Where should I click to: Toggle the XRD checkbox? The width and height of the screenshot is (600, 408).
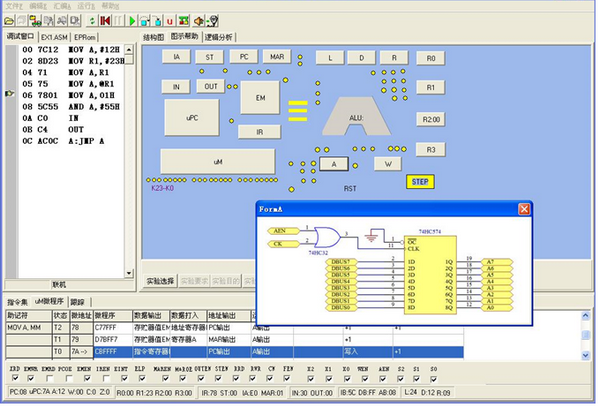pyautogui.click(x=14, y=378)
